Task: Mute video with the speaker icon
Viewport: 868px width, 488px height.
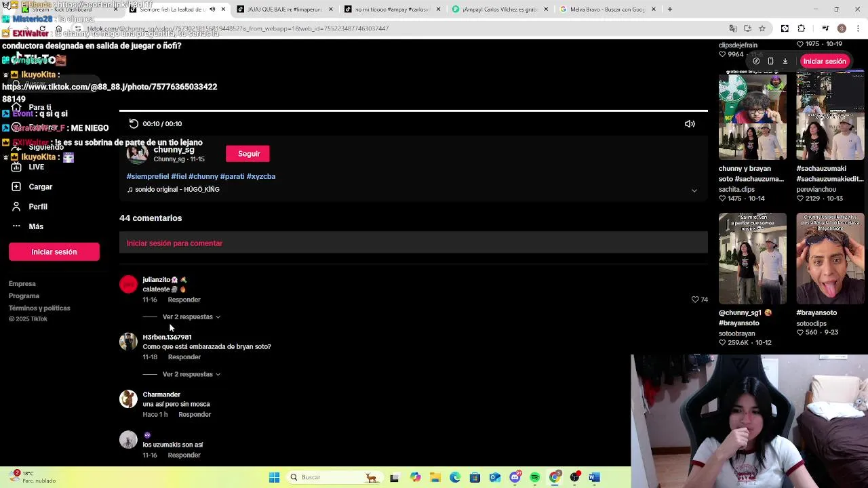Action: pyautogui.click(x=690, y=124)
